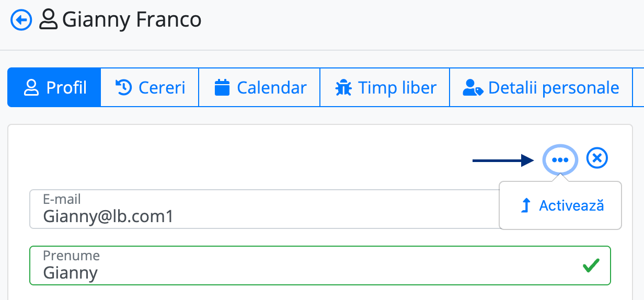This screenshot has width=644, height=300.
Task: Go back using the circled arrow icon
Action: 21,20
